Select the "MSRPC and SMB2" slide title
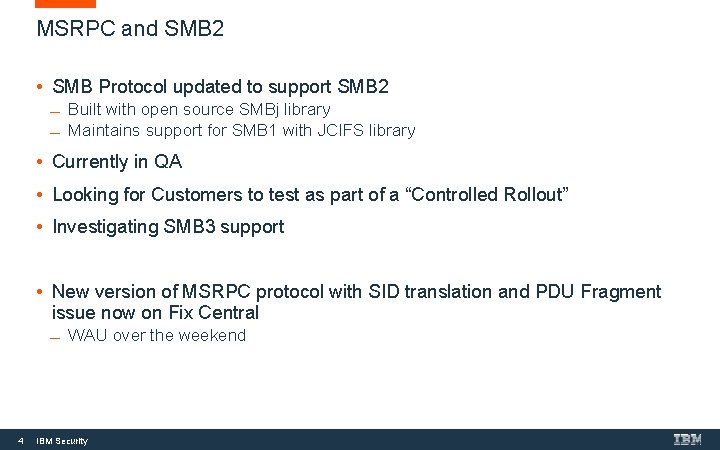The width and height of the screenshot is (720, 450). pyautogui.click(x=130, y=29)
